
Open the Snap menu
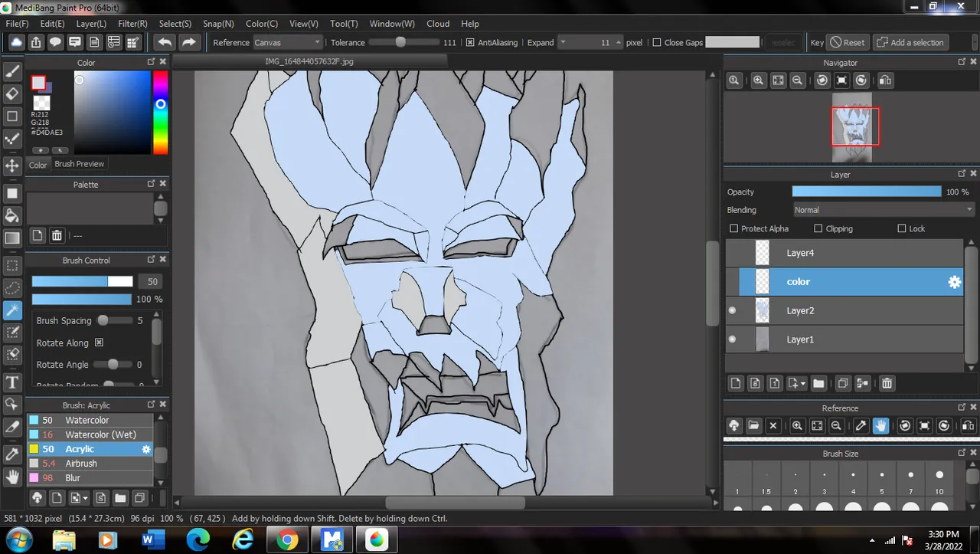pos(218,24)
